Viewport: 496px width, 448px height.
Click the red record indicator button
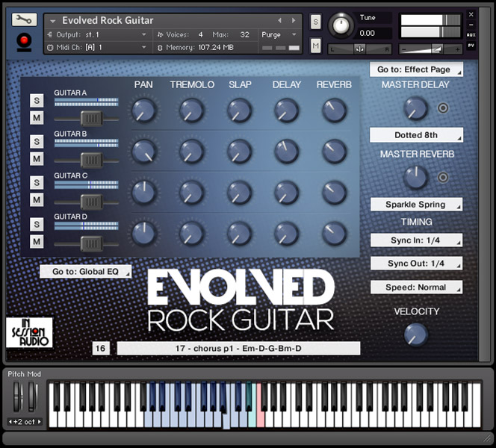click(24, 41)
